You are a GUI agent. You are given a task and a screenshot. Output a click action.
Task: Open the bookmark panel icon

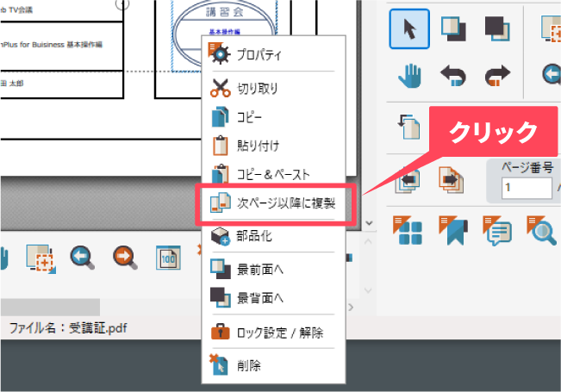coord(453,229)
